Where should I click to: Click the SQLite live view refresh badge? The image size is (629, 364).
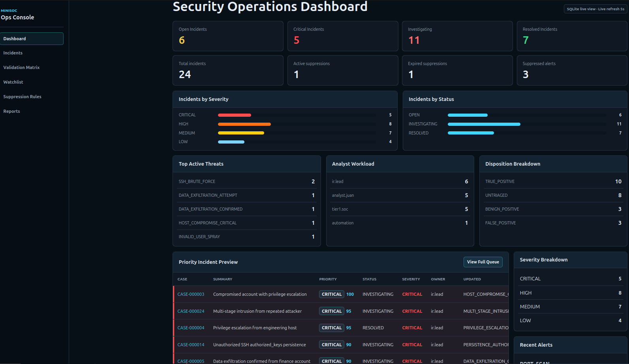point(595,9)
